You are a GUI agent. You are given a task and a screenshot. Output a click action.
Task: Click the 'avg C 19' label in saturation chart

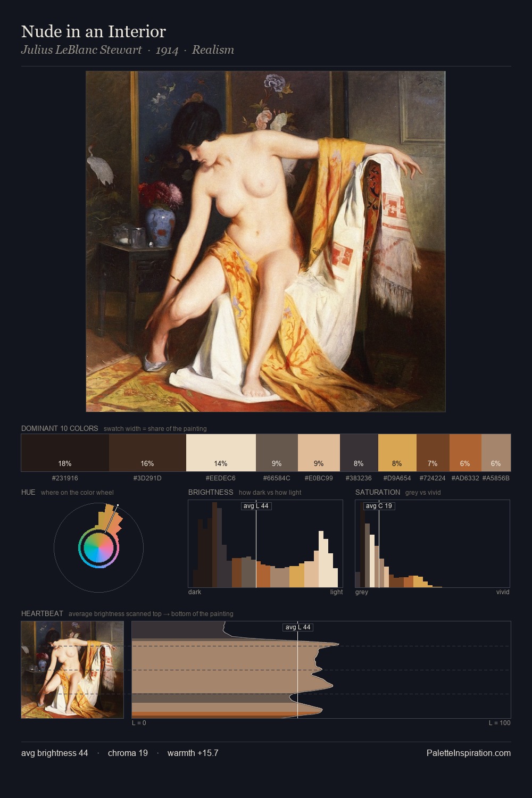pyautogui.click(x=379, y=506)
